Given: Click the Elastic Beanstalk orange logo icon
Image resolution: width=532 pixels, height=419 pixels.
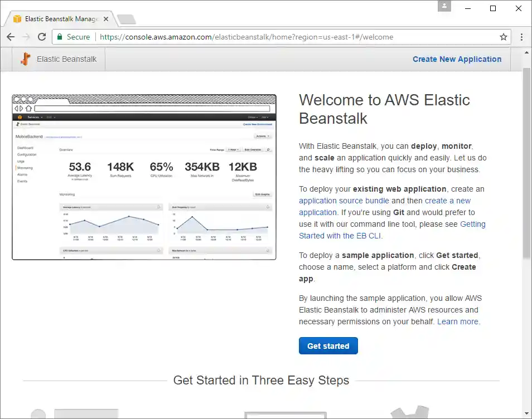Looking at the screenshot, I should click(x=25, y=59).
